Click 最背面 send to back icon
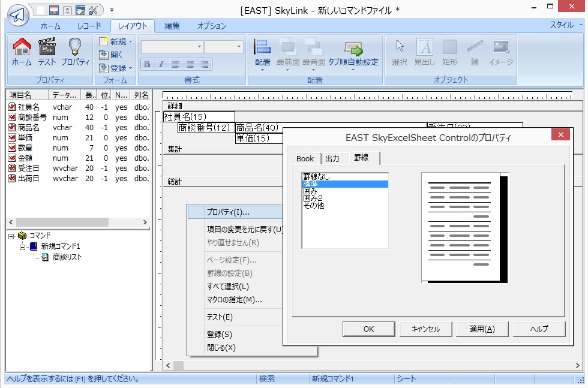The height and width of the screenshot is (388, 588). tap(313, 47)
